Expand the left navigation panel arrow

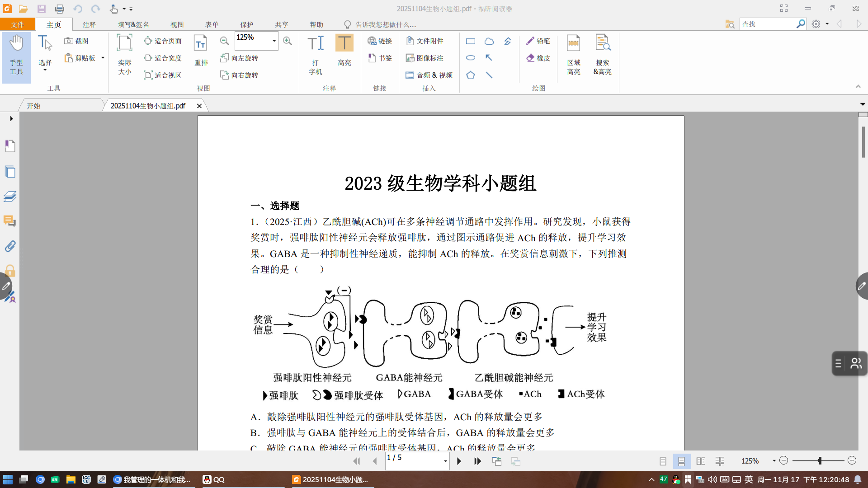pyautogui.click(x=11, y=118)
